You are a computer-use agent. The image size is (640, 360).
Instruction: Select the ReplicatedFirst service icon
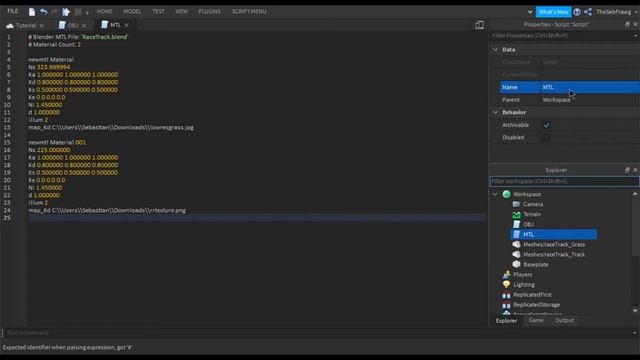507,295
